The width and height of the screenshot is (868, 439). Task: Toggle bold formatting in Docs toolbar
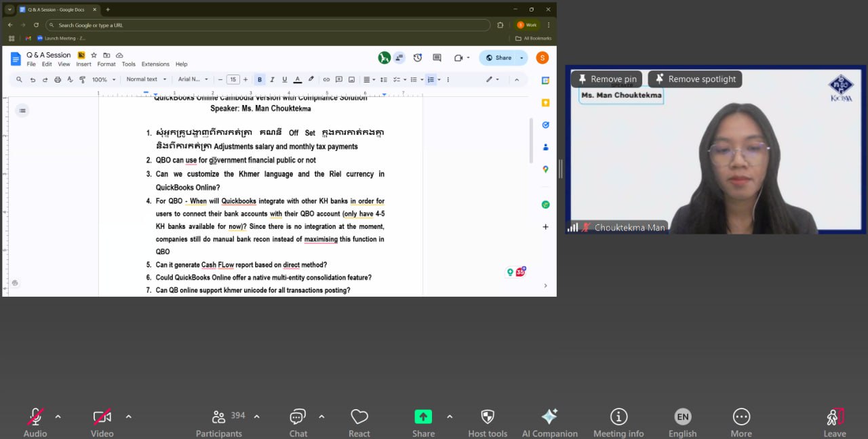coord(260,79)
